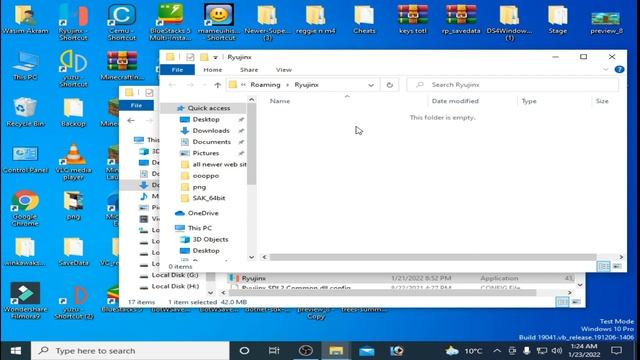Open the Cheats folder on desktop
Image resolution: width=640 pixels, height=360 pixels.
(x=364, y=19)
